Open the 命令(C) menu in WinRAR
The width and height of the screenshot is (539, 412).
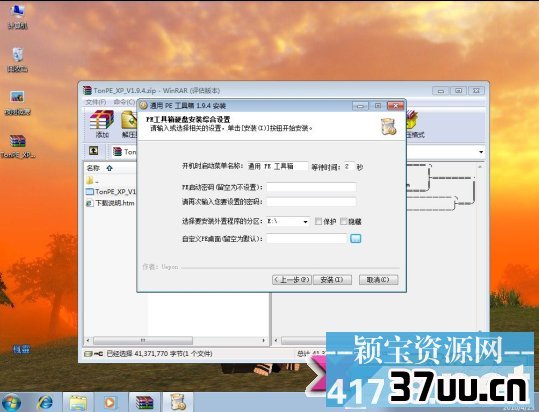pyautogui.click(x=124, y=102)
